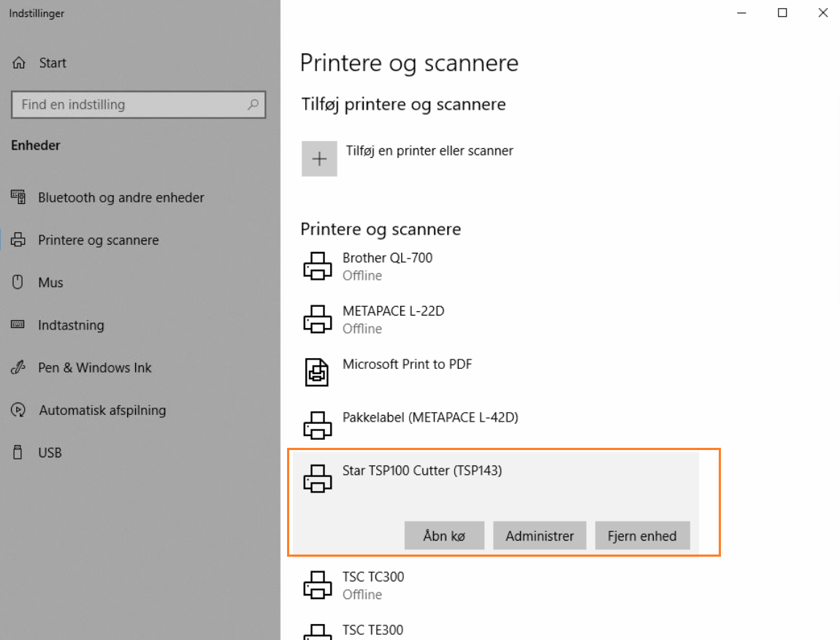Click the Administrer button
Screen dimensions: 840x640
tap(540, 536)
